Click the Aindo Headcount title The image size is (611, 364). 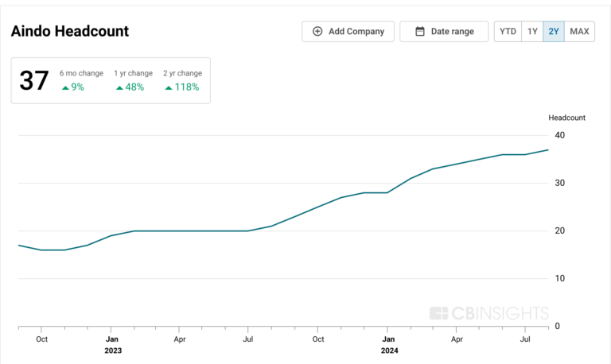(x=70, y=31)
